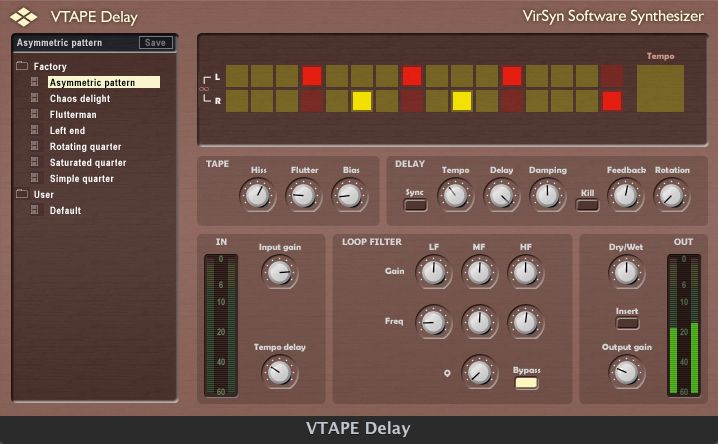Select the Default user preset
Screen dimensions: 718x444
65,211
